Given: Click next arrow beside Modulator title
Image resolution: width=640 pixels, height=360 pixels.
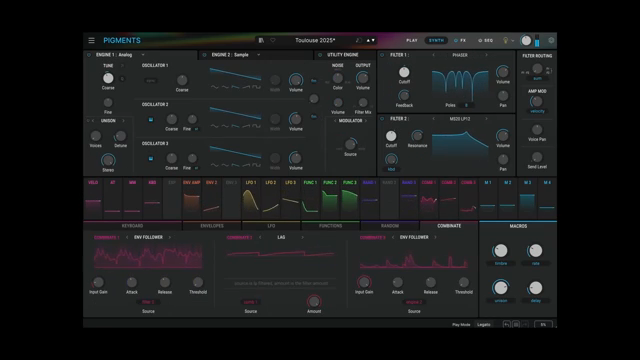Looking at the screenshot, I should click(x=366, y=121).
